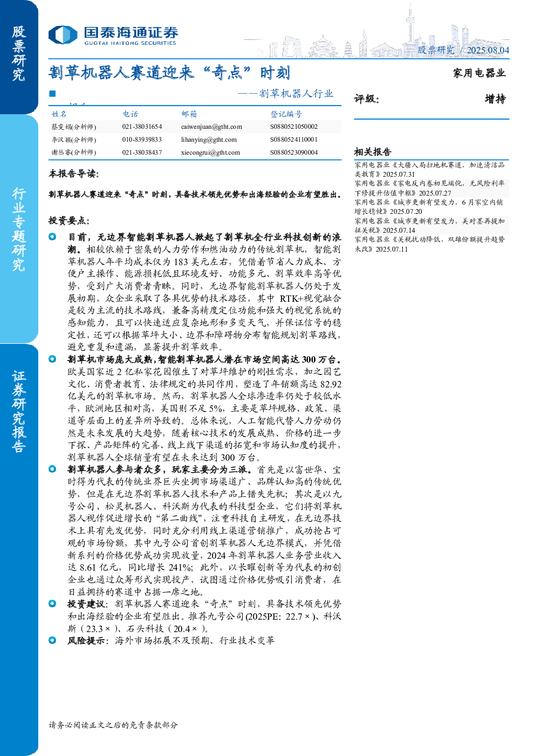This screenshot has height=756, width=535.
Task: Open related report "关税扰动降低" dated 2025.07.11
Action: point(429,244)
